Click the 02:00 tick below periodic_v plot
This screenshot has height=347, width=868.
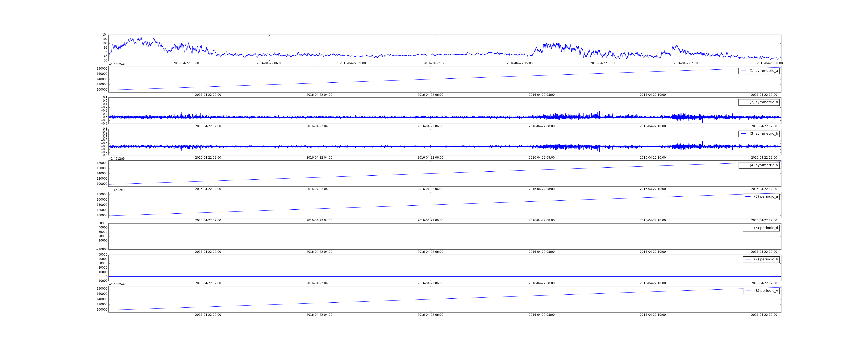208,315
